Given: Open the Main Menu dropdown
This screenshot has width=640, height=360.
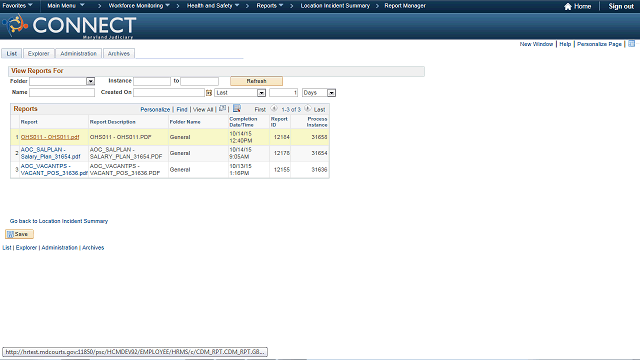Looking at the screenshot, I should (x=66, y=6).
